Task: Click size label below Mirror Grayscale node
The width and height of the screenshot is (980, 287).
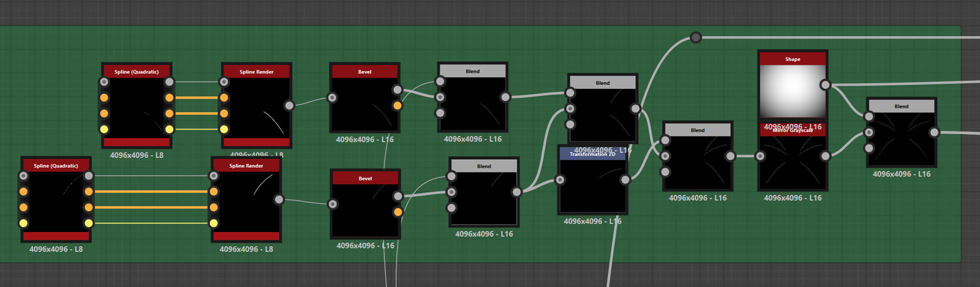Action: click(x=793, y=198)
